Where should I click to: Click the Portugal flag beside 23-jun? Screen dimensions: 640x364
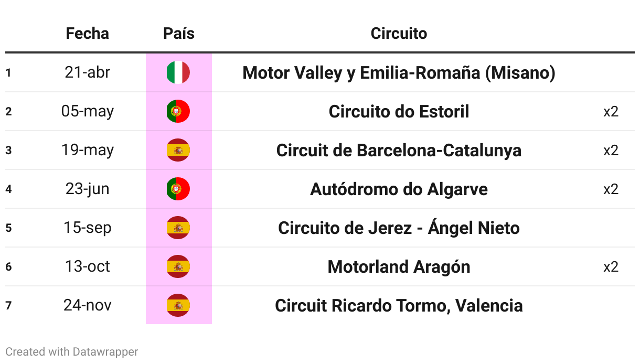point(178,189)
